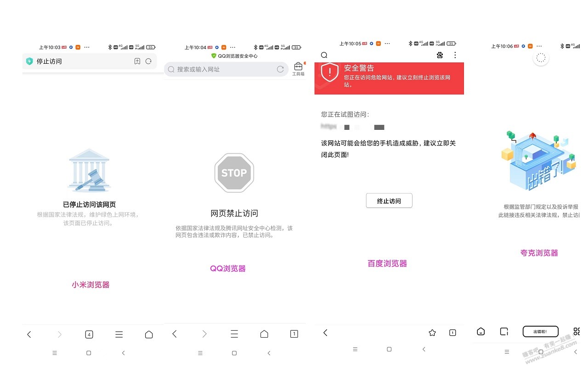This screenshot has height=373, width=588.
Task: Click the bookmark add icon in Xiaomi browser
Action: pyautogui.click(x=137, y=61)
